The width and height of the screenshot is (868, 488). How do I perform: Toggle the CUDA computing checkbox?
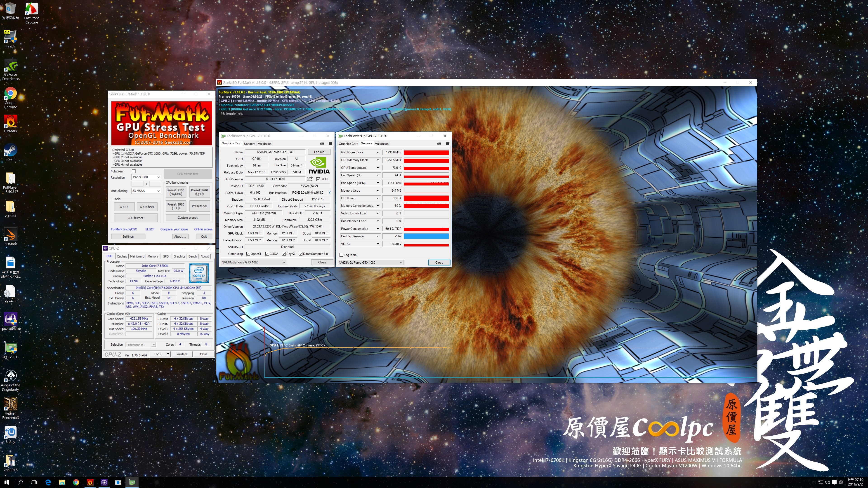[267, 253]
